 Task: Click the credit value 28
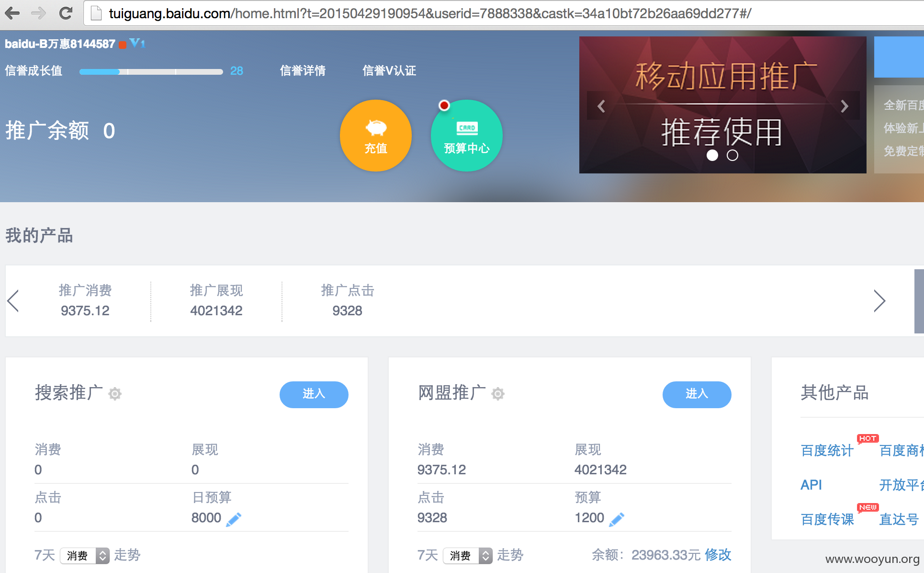(237, 71)
